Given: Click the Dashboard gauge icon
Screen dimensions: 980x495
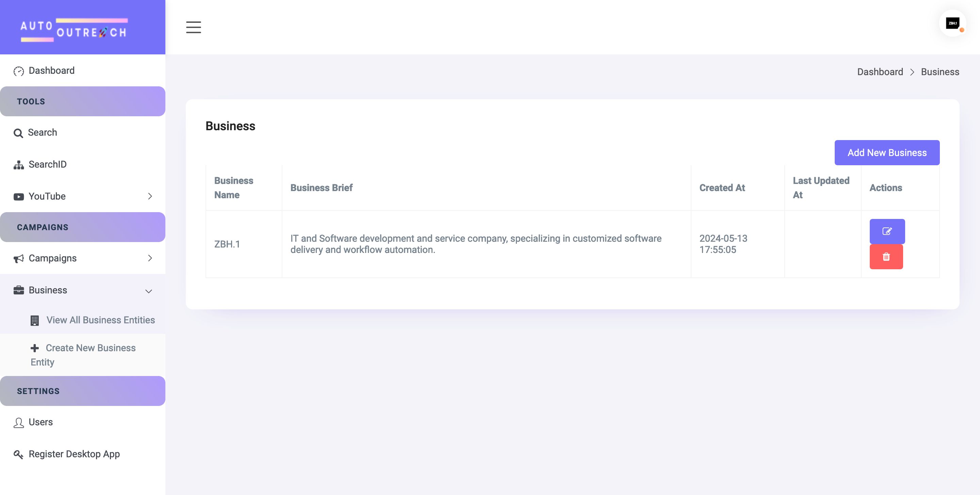Looking at the screenshot, I should pos(18,71).
